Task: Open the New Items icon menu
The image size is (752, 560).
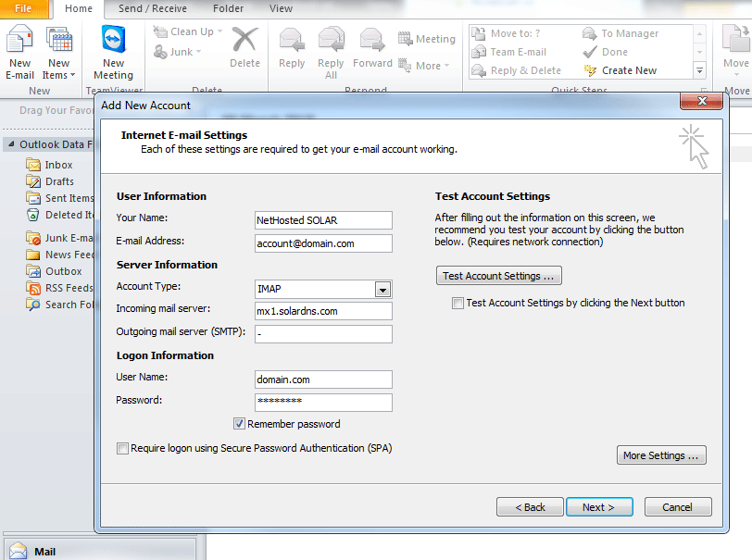Action: click(59, 39)
